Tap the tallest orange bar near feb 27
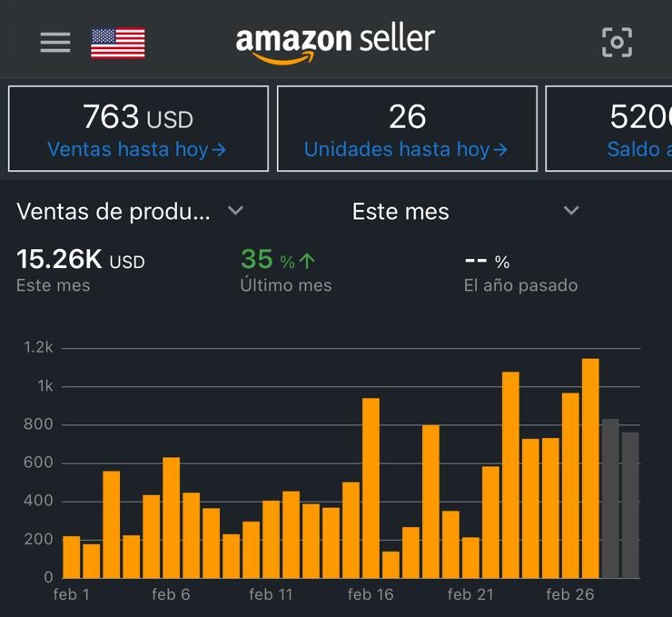The width and height of the screenshot is (672, 617). (x=590, y=468)
